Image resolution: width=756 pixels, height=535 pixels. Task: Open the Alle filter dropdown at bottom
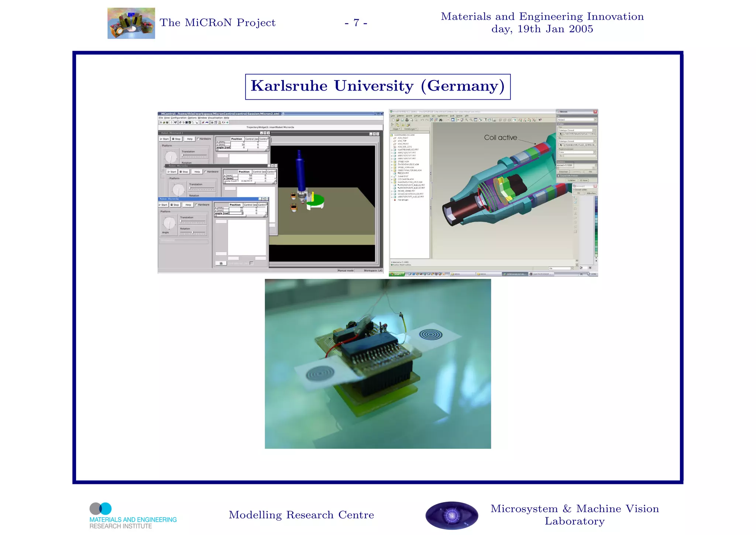561,268
